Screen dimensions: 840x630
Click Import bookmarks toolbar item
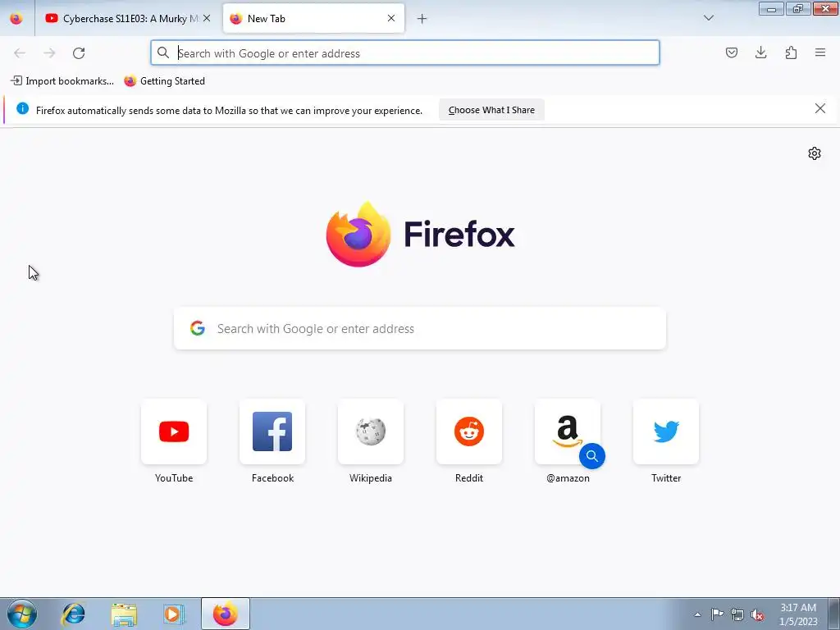[62, 81]
